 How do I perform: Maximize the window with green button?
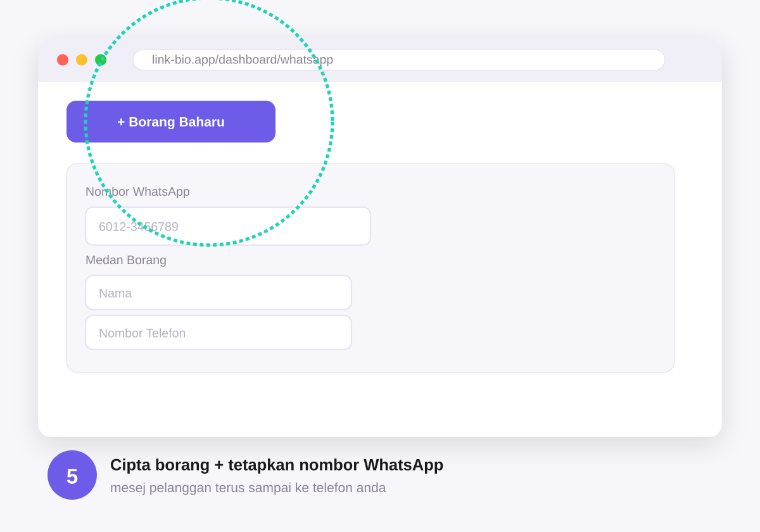click(101, 60)
